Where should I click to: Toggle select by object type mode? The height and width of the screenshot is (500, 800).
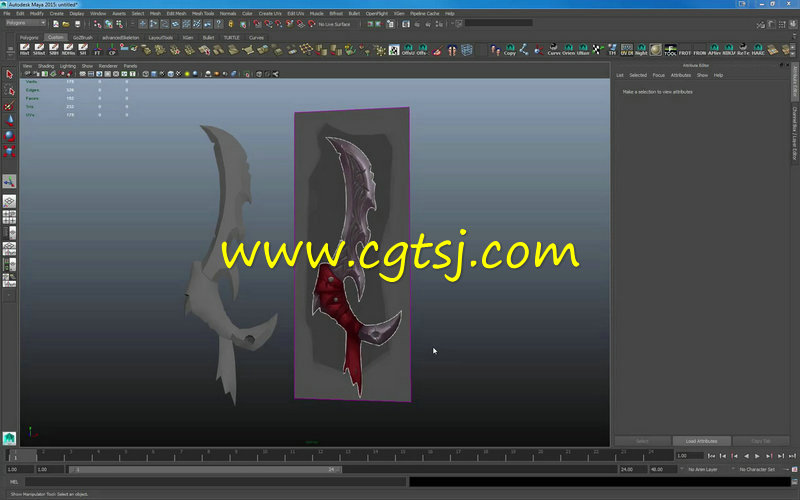pos(108,24)
